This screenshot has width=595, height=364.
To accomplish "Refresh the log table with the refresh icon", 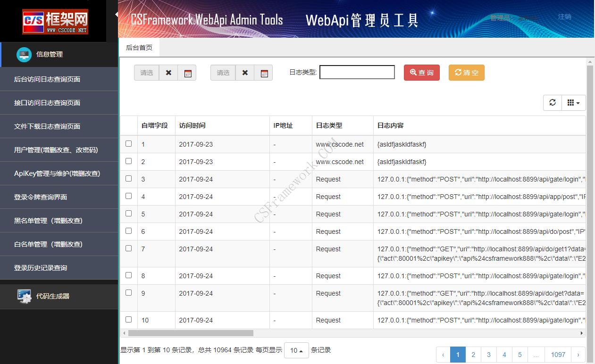I will [552, 102].
